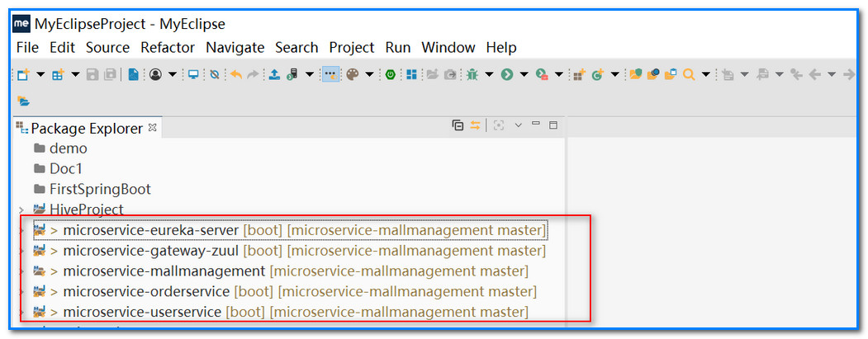This screenshot has width=868, height=339.
Task: Open the dropdown next to the blue grid icon
Action: pyautogui.click(x=74, y=75)
